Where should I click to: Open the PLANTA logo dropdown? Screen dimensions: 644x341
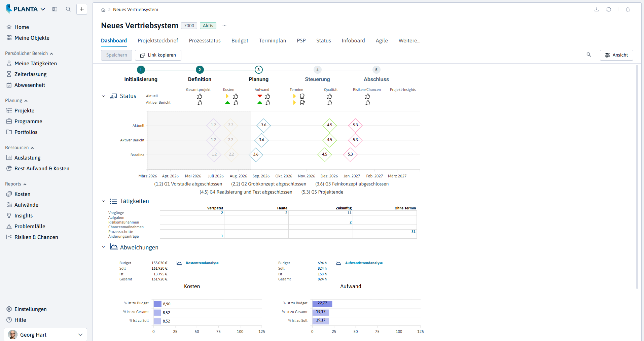click(x=26, y=9)
